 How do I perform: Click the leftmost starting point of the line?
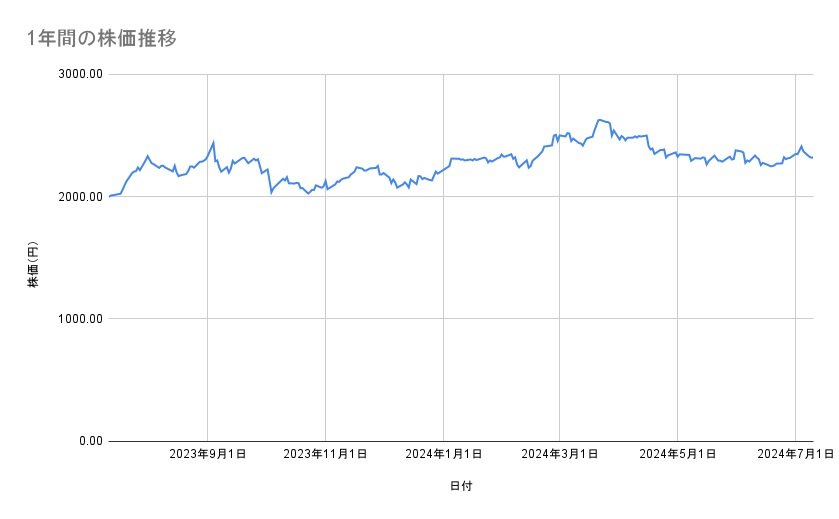[x=109, y=196]
